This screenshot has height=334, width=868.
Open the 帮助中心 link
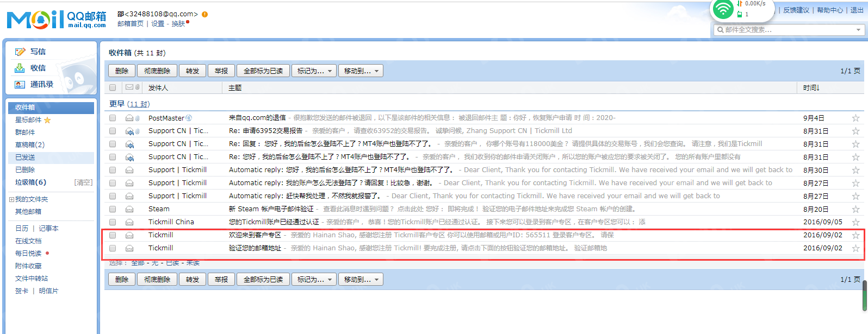pos(830,10)
